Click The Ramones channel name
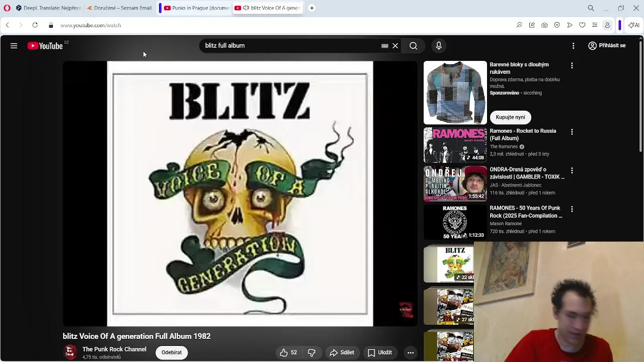The image size is (644, 362). pos(504,146)
